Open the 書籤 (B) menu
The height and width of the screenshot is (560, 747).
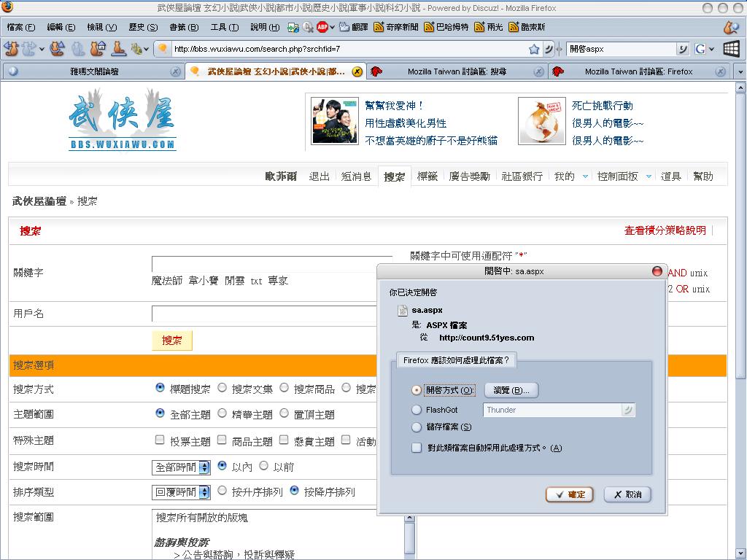coord(184,27)
